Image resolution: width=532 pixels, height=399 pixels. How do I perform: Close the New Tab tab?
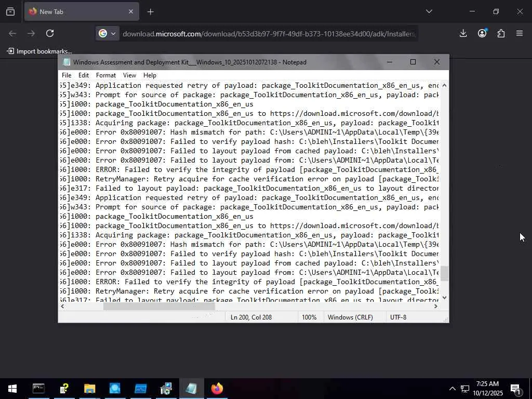coord(130,11)
